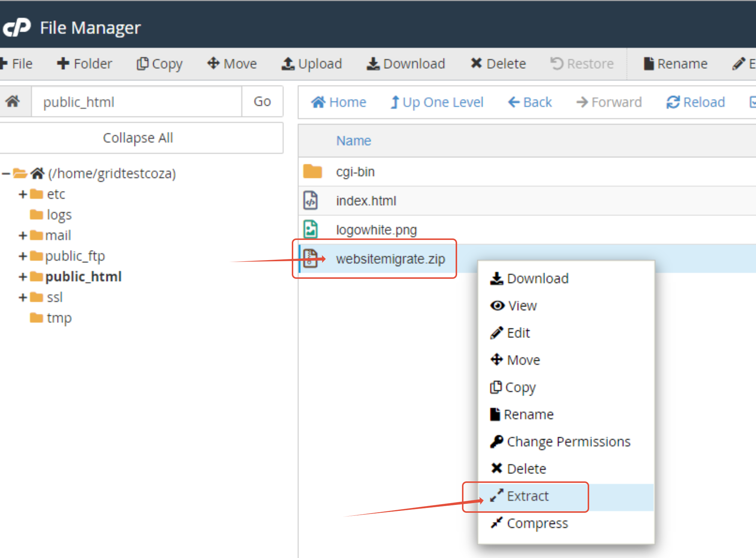
Task: Click the Download toolbar button
Action: 406,64
